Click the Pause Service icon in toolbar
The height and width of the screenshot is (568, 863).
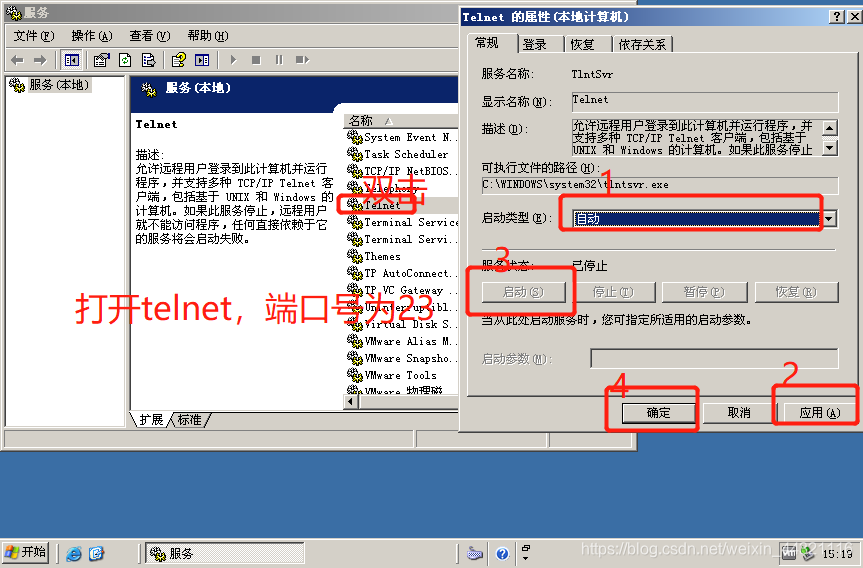coord(279,60)
